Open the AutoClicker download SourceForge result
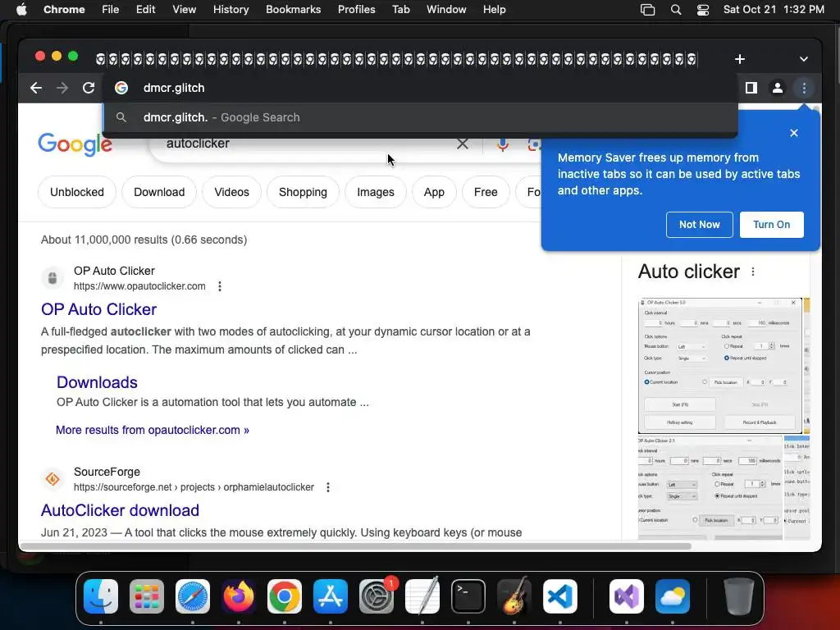The width and height of the screenshot is (840, 630). pyautogui.click(x=120, y=510)
